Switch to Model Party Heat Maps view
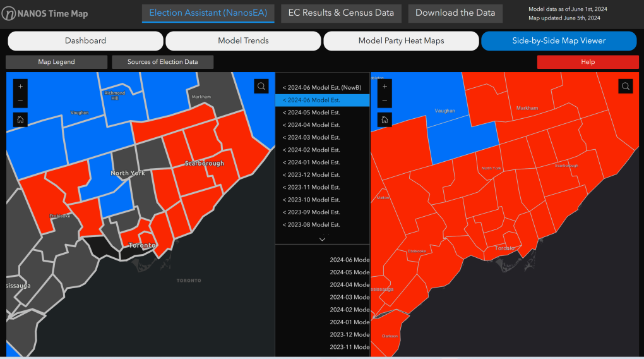 (x=402, y=40)
